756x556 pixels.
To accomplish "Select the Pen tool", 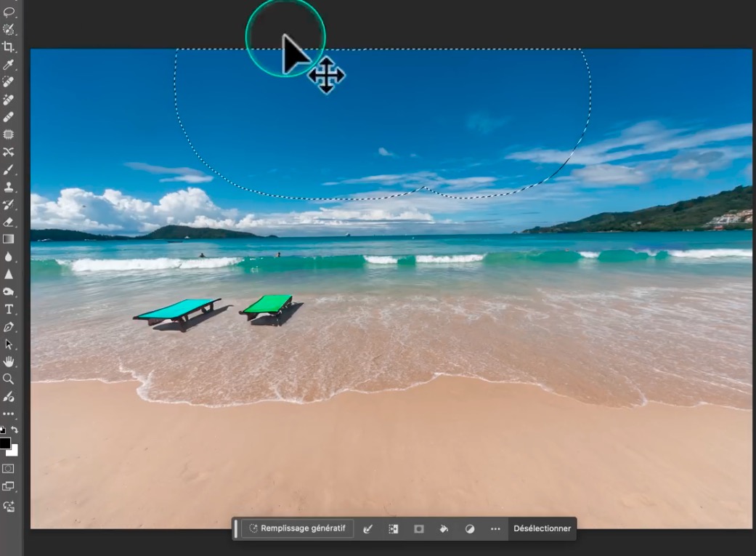I will point(9,327).
